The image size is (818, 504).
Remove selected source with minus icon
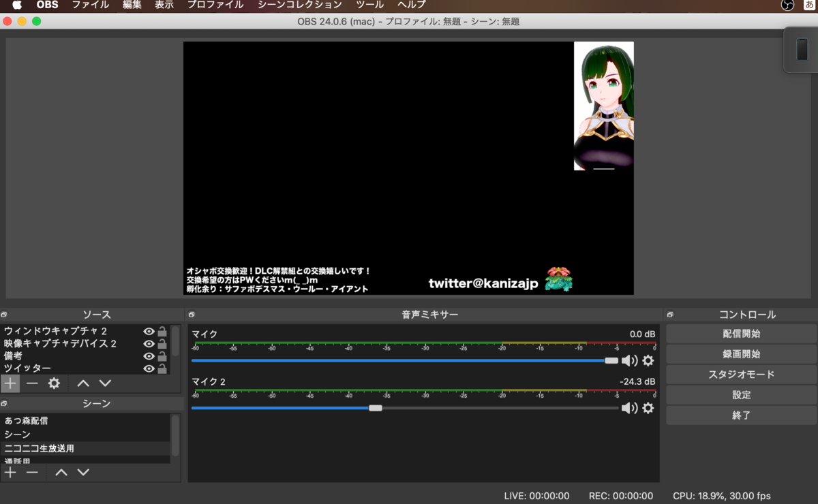point(32,383)
